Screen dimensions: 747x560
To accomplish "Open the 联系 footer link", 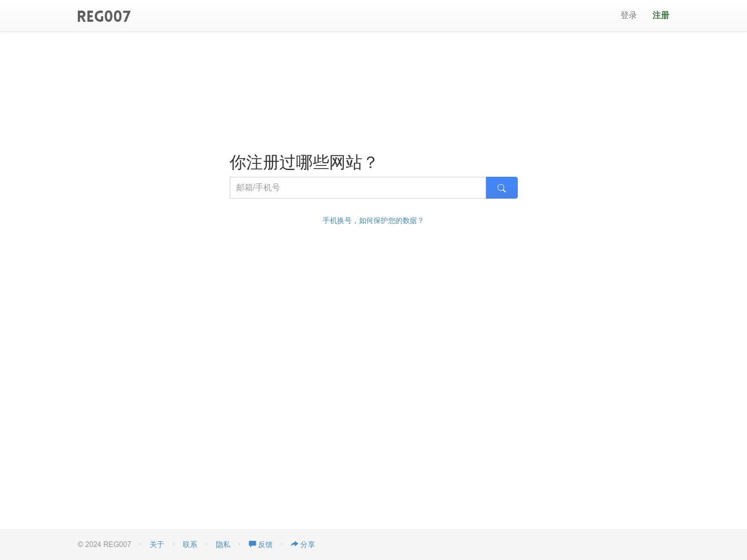I will coord(190,544).
